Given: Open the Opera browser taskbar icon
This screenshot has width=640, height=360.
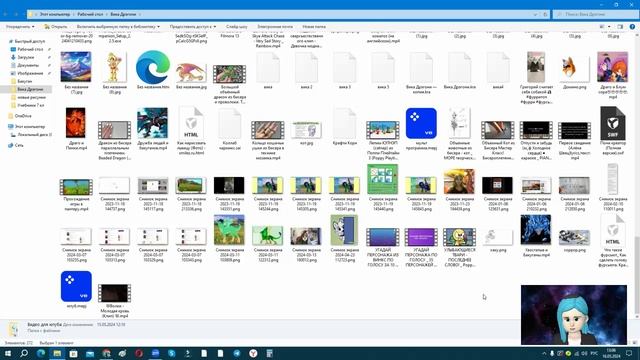Looking at the screenshot, I should pyautogui.click(x=139, y=353).
